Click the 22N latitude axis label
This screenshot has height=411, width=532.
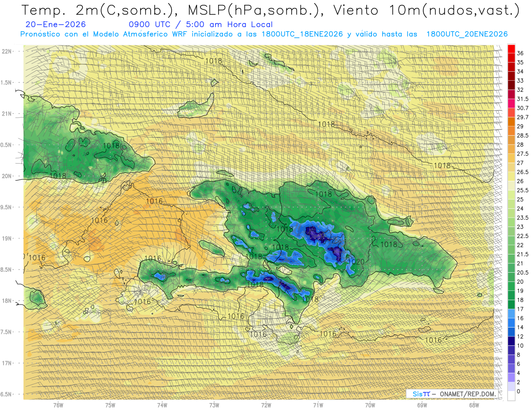click(7, 51)
